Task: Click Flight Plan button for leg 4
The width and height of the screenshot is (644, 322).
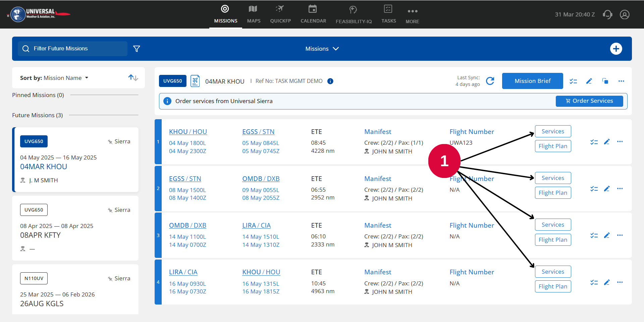Action: coord(553,286)
